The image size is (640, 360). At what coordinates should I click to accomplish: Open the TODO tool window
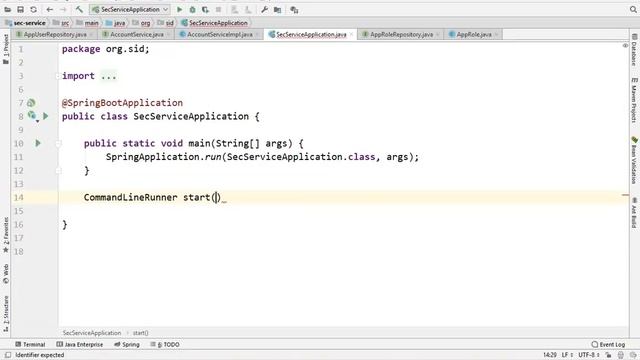coord(165,344)
